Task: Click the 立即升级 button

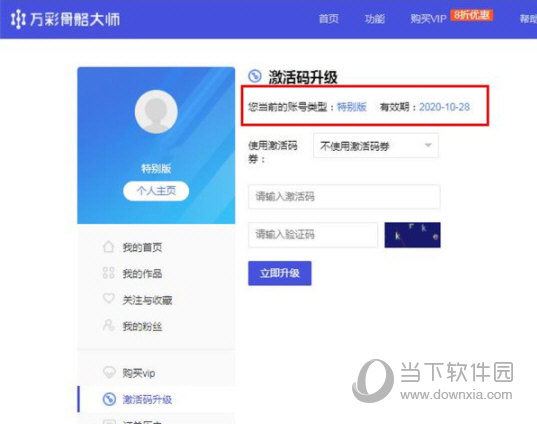Action: point(280,273)
